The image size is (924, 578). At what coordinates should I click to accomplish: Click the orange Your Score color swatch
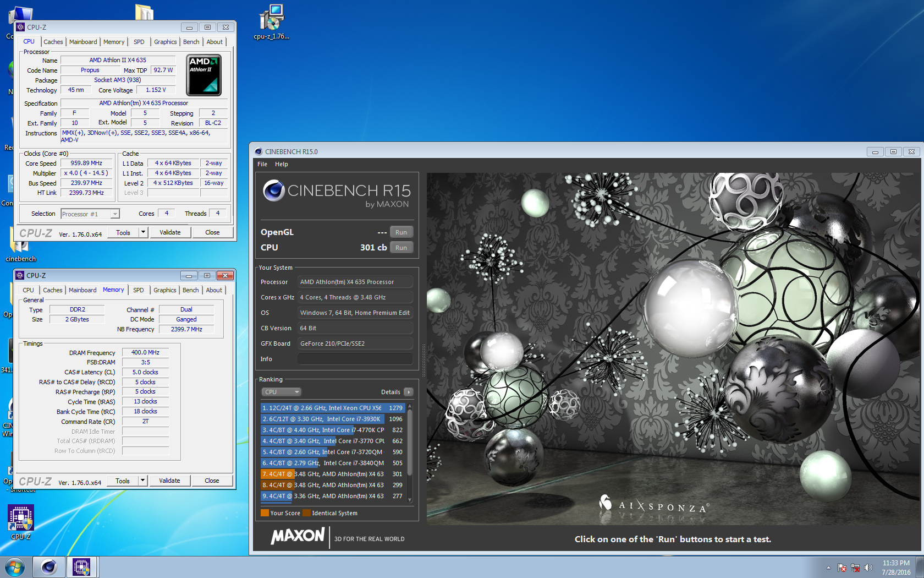coord(265,513)
